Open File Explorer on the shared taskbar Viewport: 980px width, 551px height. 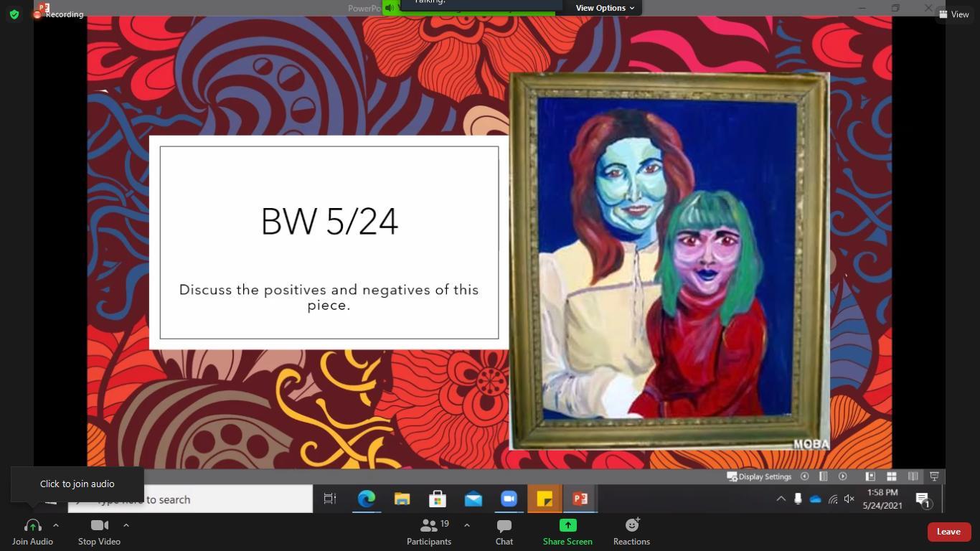coord(402,499)
